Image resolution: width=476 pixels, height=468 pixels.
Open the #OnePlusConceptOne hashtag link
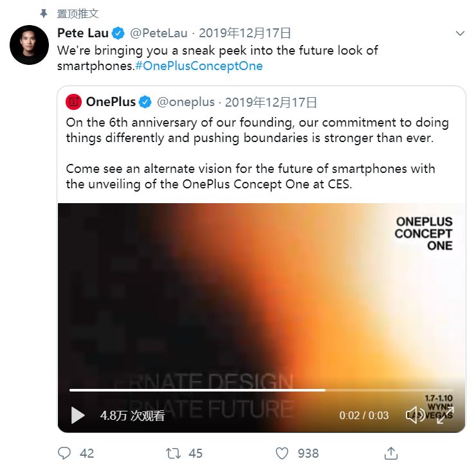[x=199, y=66]
